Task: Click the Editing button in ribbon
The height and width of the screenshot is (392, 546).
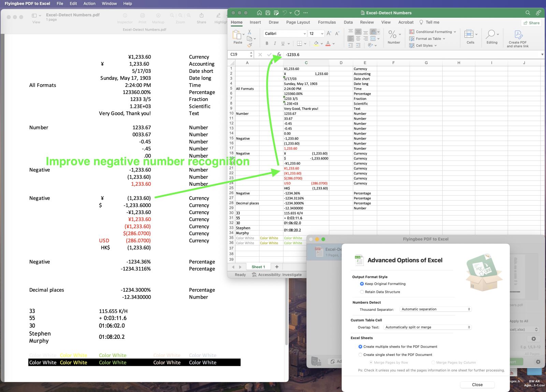Action: 492,37
